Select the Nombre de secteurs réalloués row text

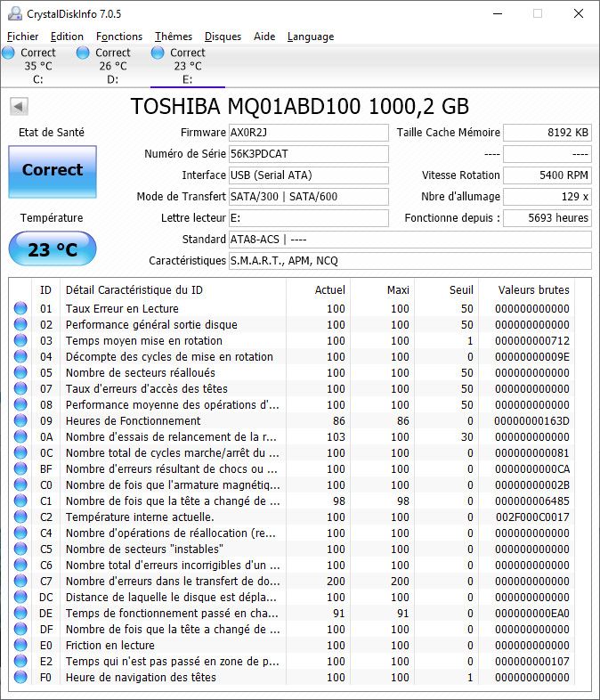coord(141,373)
